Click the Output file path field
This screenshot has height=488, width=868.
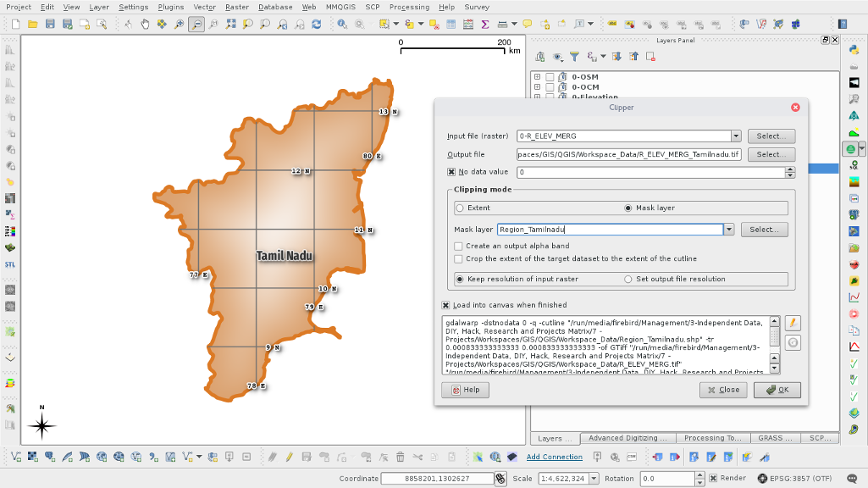coord(628,154)
